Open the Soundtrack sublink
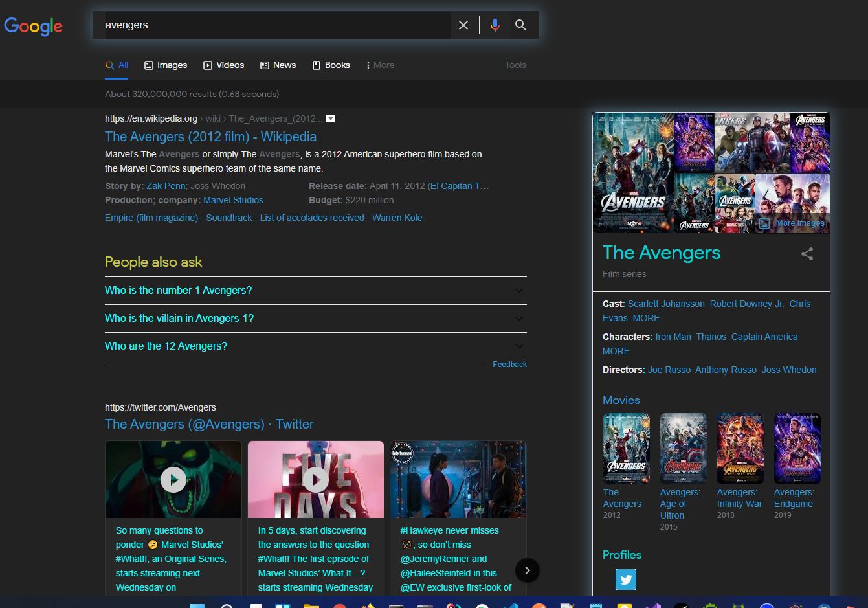868x608 pixels. pos(229,218)
